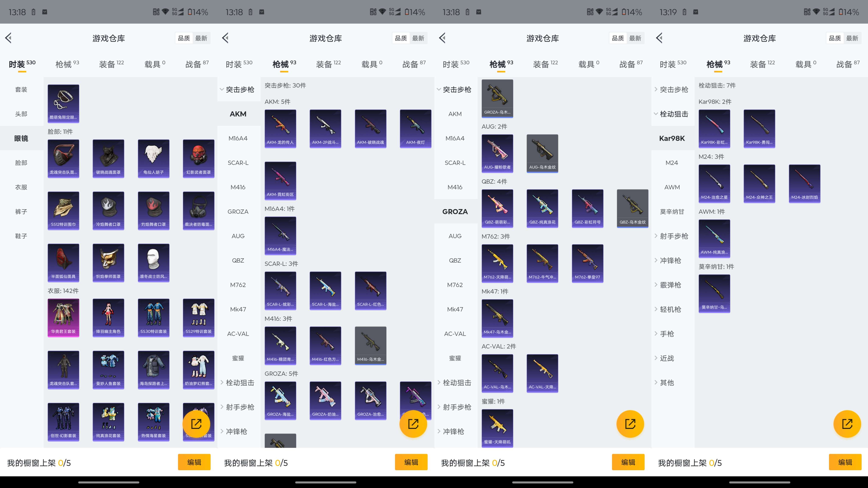Screen dimensions: 868x488
Task: Open the QBZ-纯真浪花 skin
Action: [x=542, y=208]
